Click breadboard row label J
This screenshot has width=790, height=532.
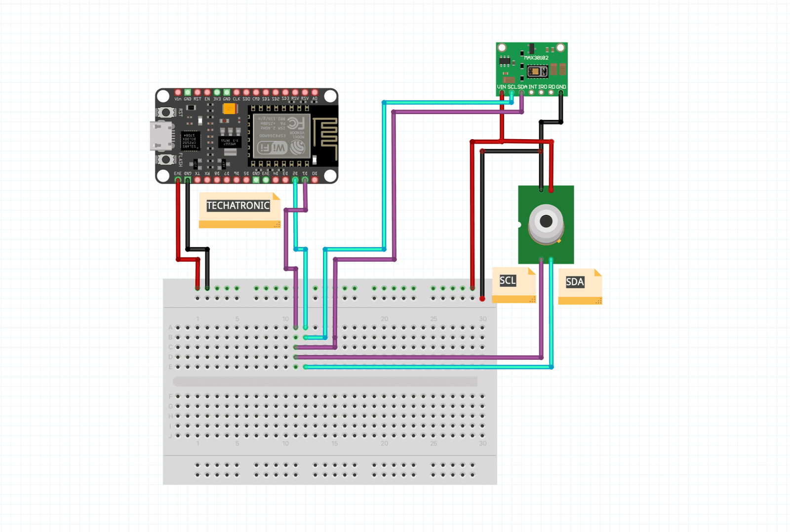(x=170, y=436)
